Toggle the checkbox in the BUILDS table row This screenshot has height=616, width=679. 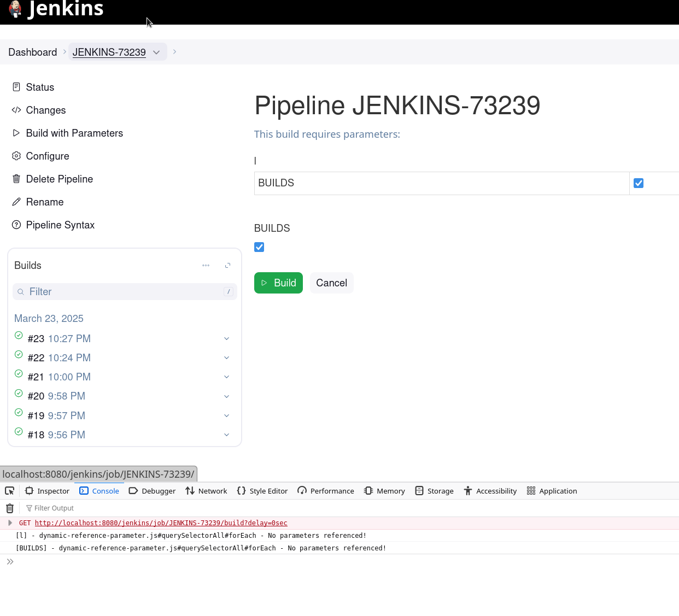click(x=639, y=183)
